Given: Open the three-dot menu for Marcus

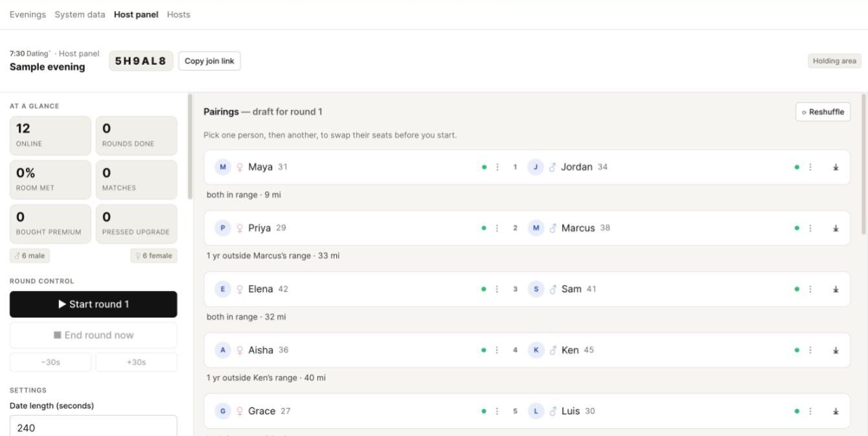Looking at the screenshot, I should [x=810, y=228].
